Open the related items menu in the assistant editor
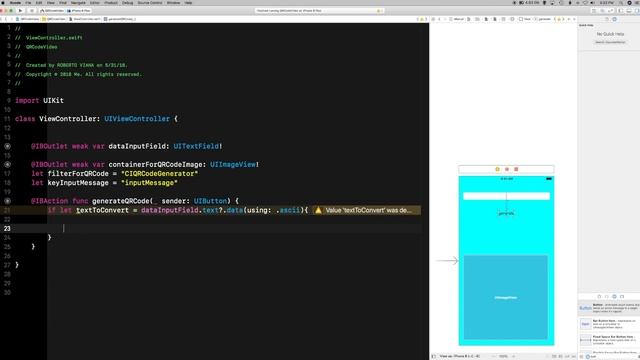The width and height of the screenshot is (640, 360). [433, 19]
